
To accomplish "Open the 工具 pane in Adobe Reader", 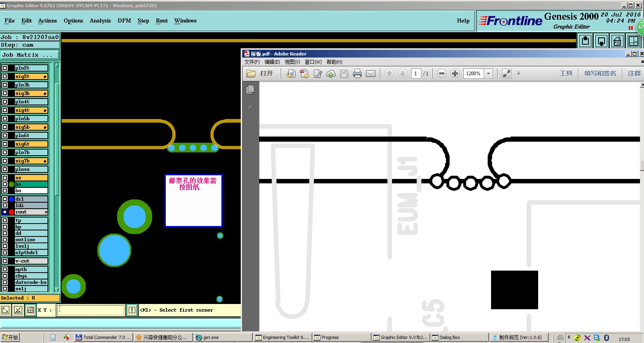I will click(566, 74).
